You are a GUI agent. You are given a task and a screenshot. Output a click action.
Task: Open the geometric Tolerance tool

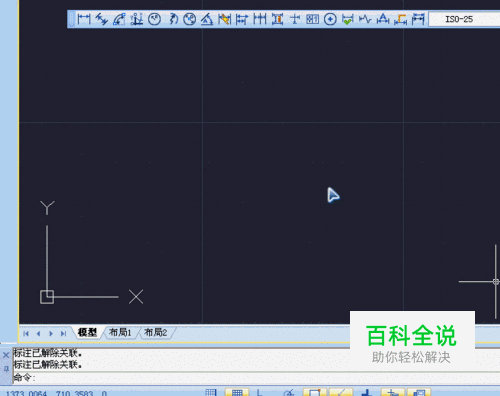pos(312,19)
